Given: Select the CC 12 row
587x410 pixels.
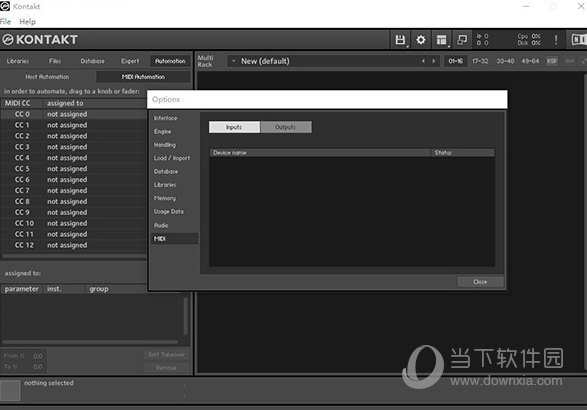Looking at the screenshot, I should point(74,245).
